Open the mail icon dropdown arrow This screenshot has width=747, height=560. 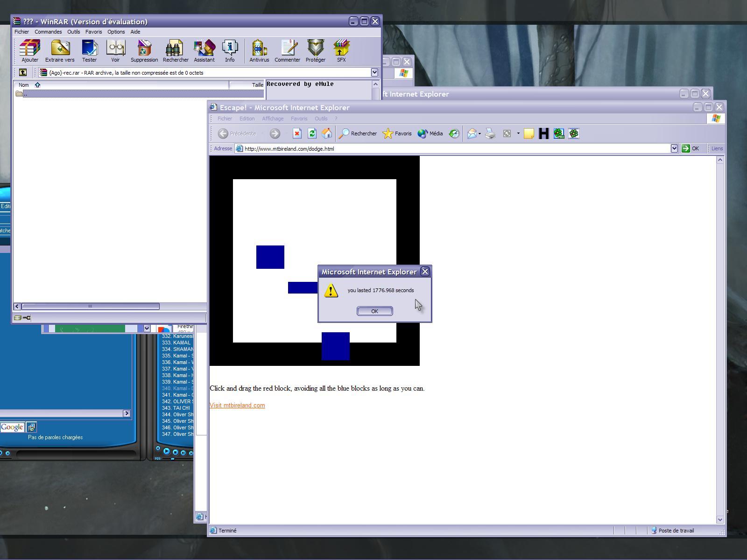point(479,134)
